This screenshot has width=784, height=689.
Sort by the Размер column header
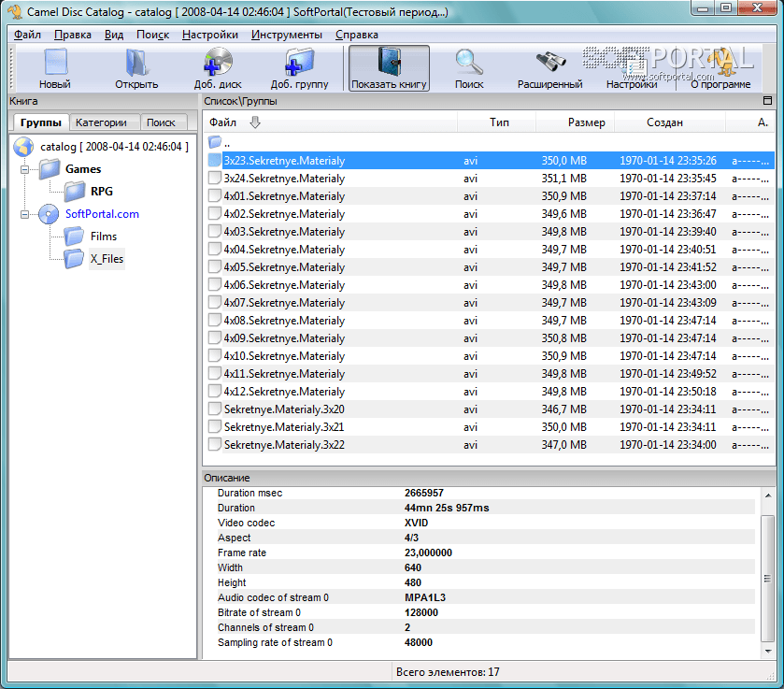(575, 122)
